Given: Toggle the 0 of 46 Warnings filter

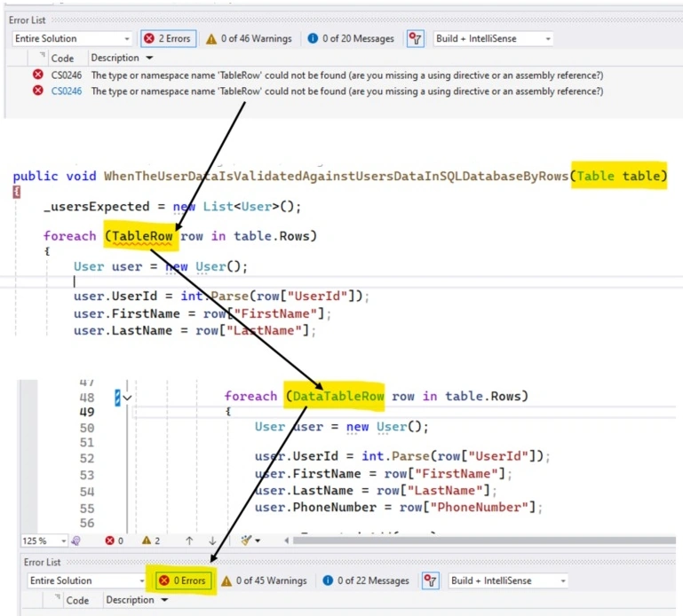Looking at the screenshot, I should [250, 39].
